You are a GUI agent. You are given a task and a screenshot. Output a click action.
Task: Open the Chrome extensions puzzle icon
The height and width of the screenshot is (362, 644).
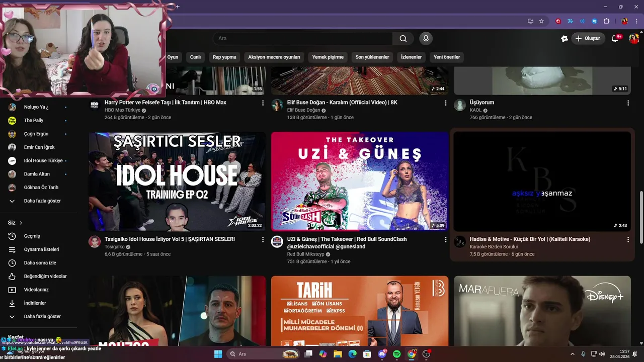(x=606, y=21)
